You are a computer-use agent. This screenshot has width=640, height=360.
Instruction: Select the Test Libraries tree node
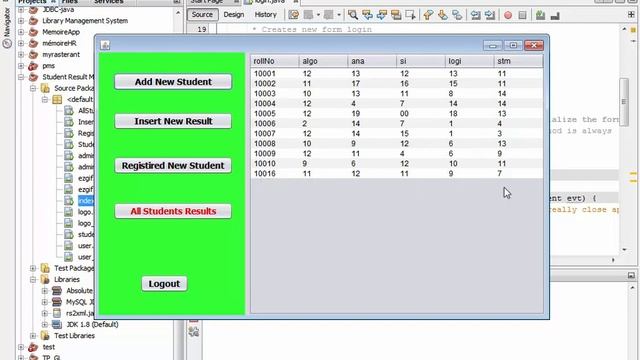point(74,336)
